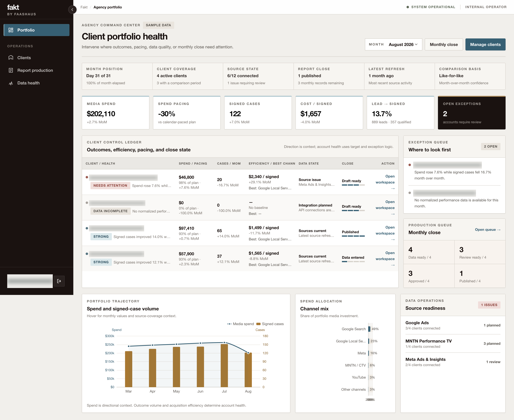Click the Signed cases legend swatch
This screenshot has width=514, height=420.
(x=258, y=324)
